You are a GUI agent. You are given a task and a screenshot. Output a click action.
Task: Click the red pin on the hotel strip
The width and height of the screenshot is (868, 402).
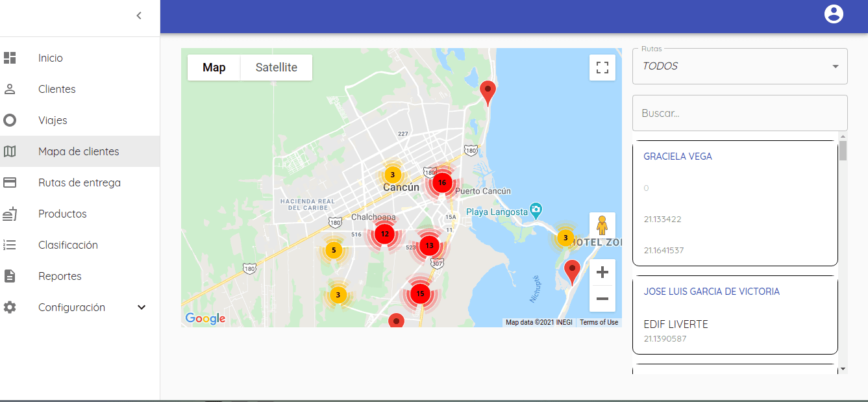click(x=572, y=271)
